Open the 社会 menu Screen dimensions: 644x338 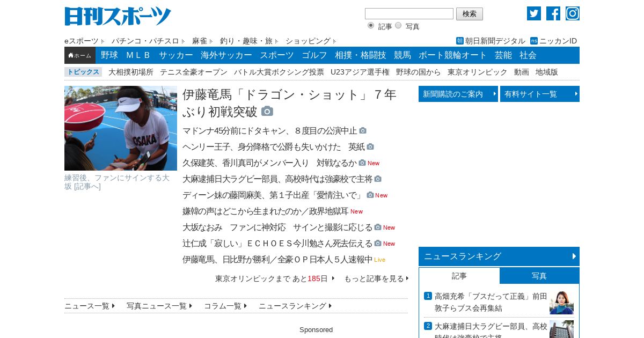coord(528,55)
